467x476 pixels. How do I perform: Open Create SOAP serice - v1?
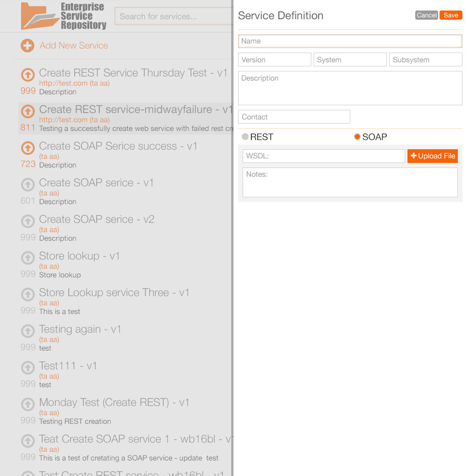96,183
